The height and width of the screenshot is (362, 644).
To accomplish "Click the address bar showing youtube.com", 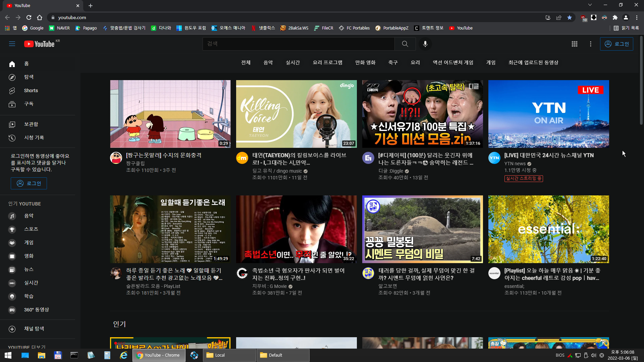I will point(295,17).
